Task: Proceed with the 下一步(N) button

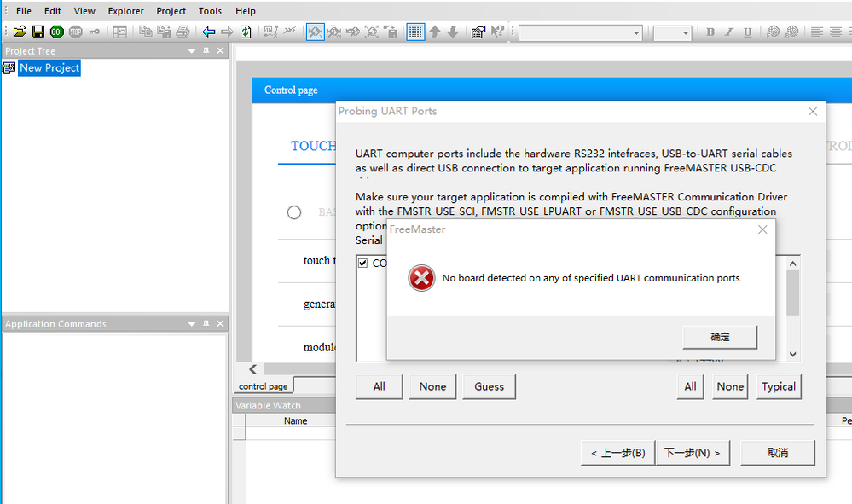Action: pyautogui.click(x=693, y=453)
